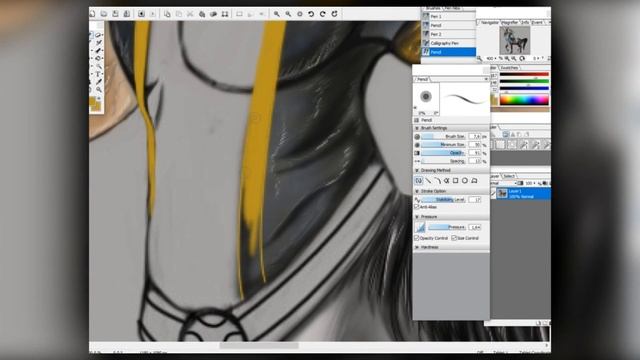Select the Brush tool in the toolbox
The width and height of the screenshot is (640, 360).
(x=99, y=50)
